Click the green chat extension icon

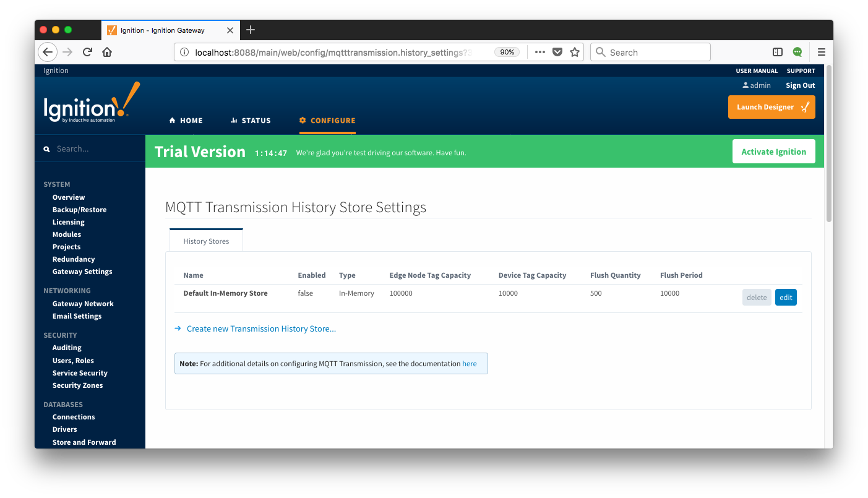point(797,52)
